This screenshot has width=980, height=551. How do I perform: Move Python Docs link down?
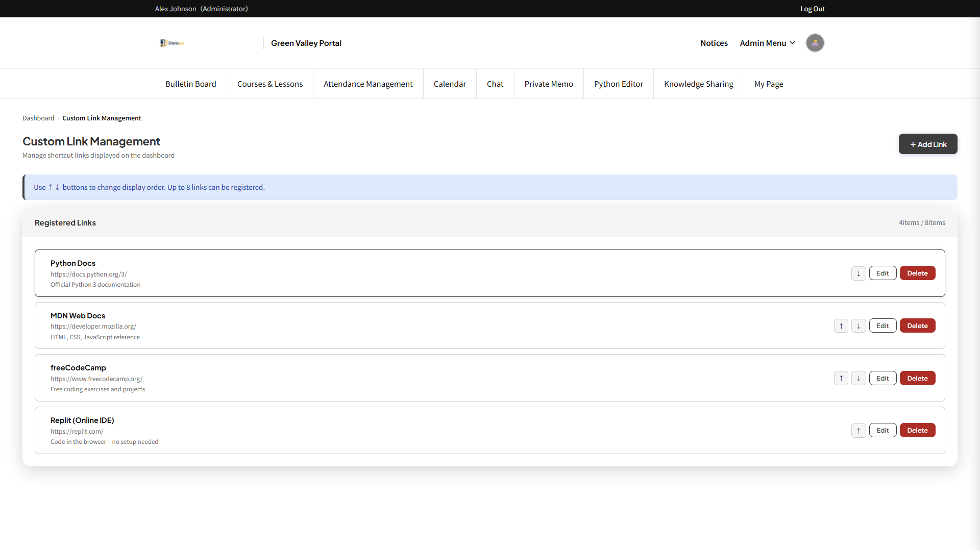point(859,273)
